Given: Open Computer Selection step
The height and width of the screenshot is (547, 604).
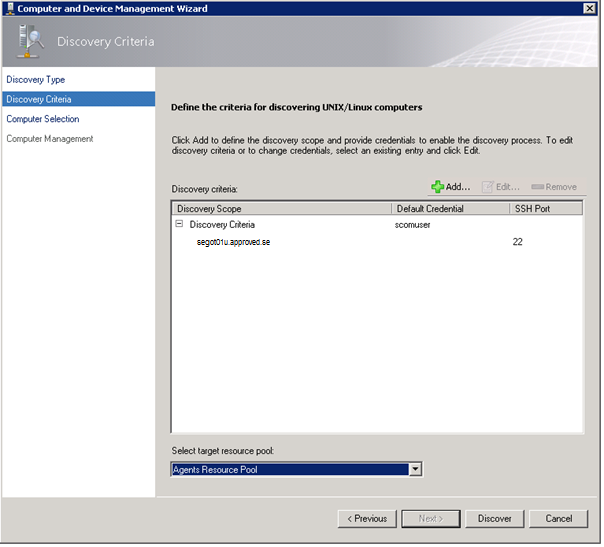Looking at the screenshot, I should (42, 119).
